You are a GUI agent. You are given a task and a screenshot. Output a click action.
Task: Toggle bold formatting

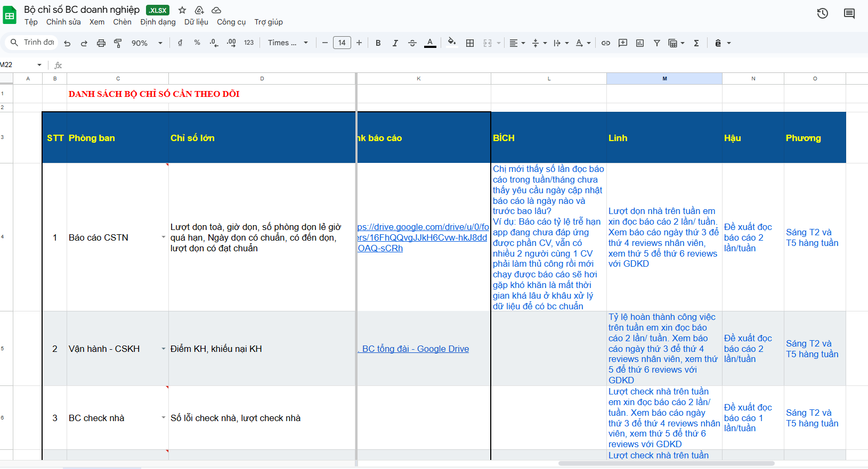(x=378, y=43)
